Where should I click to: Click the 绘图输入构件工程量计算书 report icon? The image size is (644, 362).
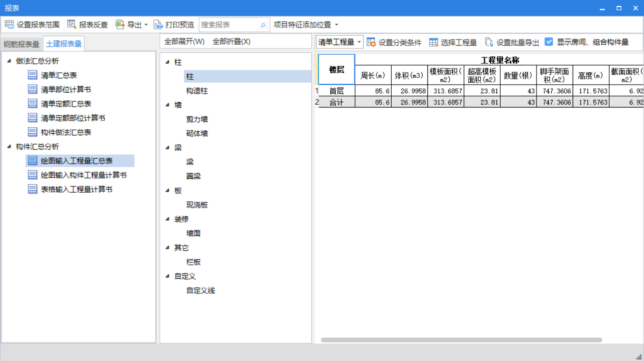(32, 175)
